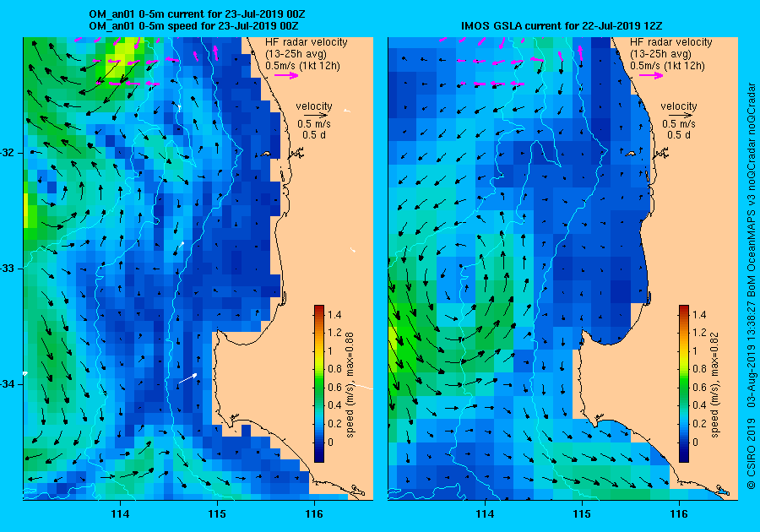The image size is (760, 532).
Task: Click the right map 'HF radar velocity' legend text
Action: pos(671,42)
